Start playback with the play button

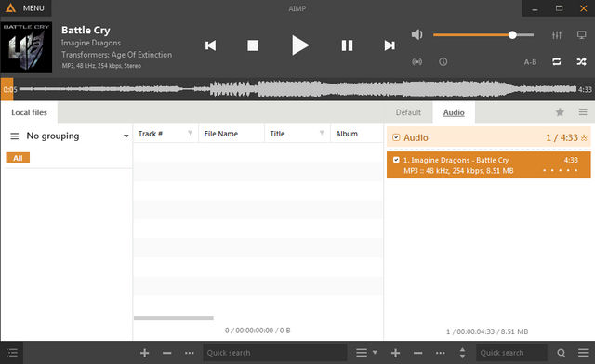pyautogui.click(x=299, y=45)
